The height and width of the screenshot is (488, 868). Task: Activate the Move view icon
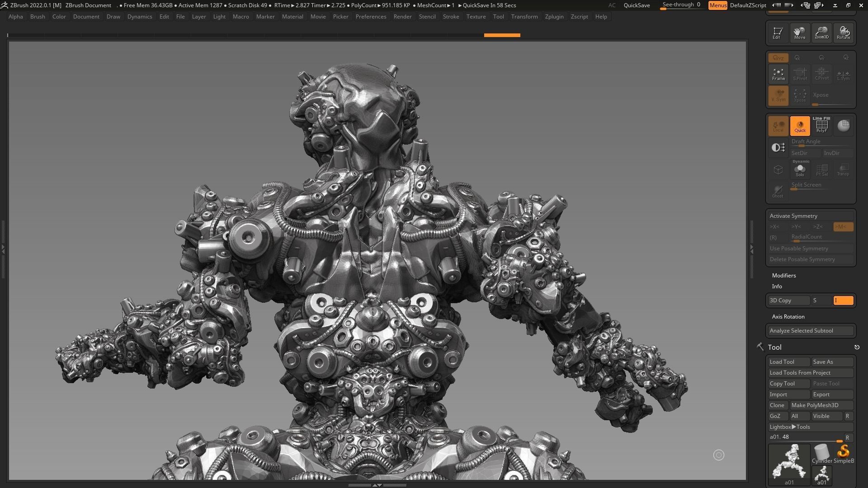click(x=799, y=33)
